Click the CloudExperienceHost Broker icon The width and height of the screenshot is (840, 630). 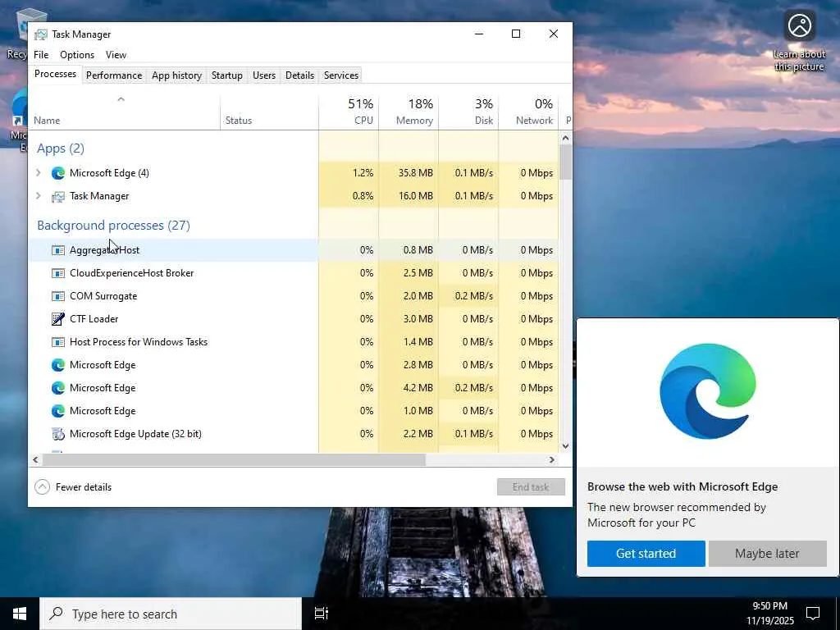tap(58, 273)
